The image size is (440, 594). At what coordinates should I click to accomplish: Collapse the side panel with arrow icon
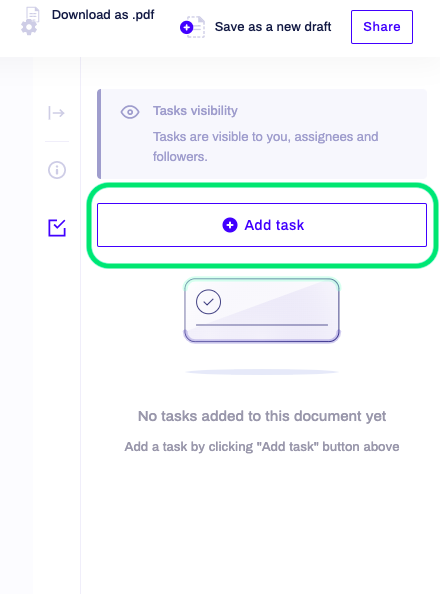[x=56, y=113]
